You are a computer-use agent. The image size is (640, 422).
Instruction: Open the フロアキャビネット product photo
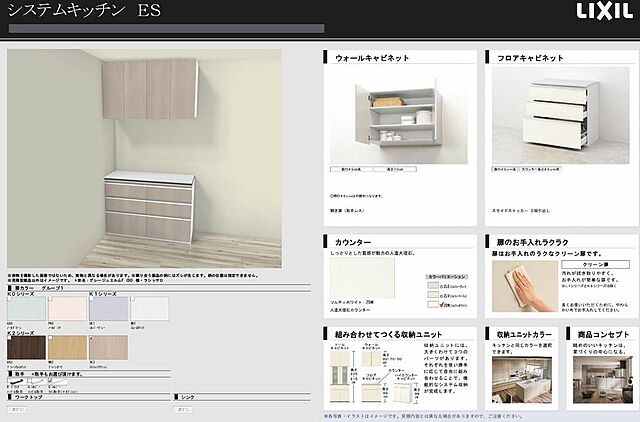tap(561, 115)
